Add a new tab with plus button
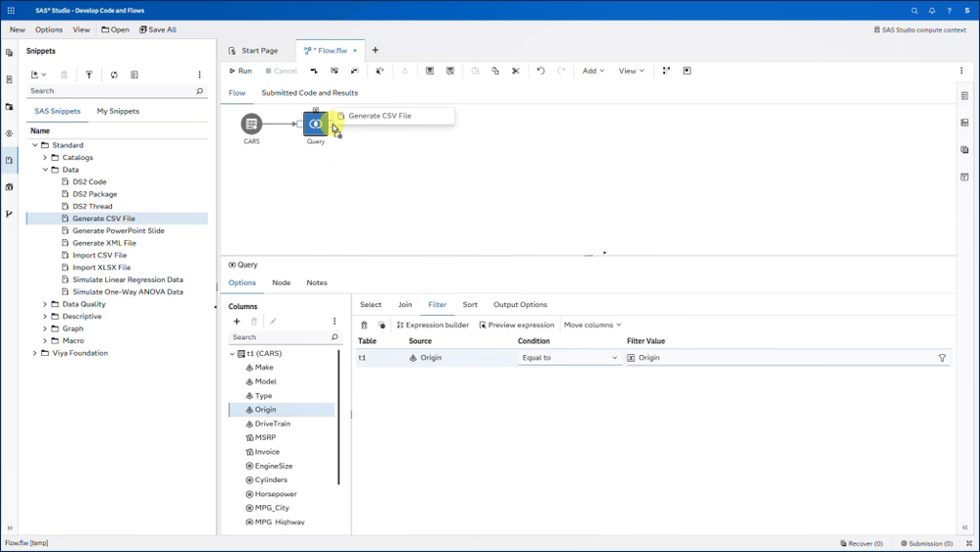The image size is (980, 552). 375,50
